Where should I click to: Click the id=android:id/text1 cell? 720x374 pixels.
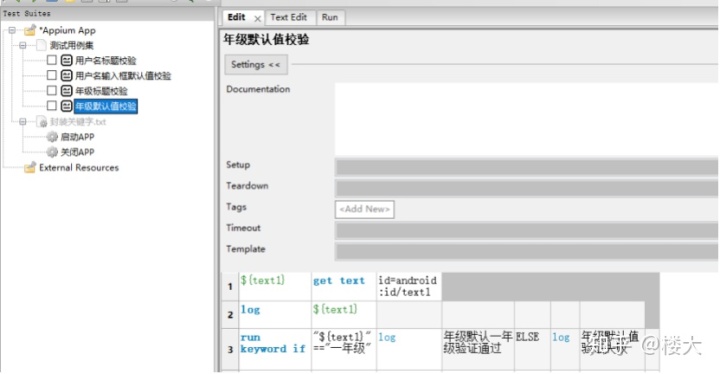[409, 286]
